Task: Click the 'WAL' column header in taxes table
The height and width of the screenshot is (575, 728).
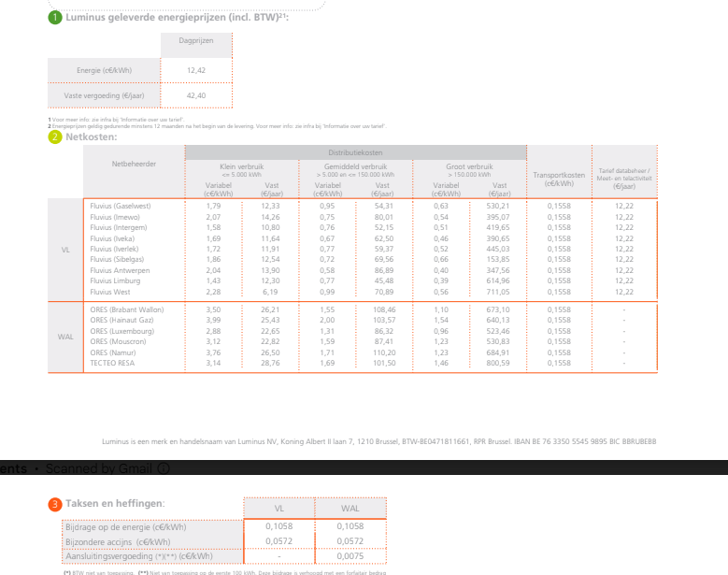Action: tap(350, 509)
